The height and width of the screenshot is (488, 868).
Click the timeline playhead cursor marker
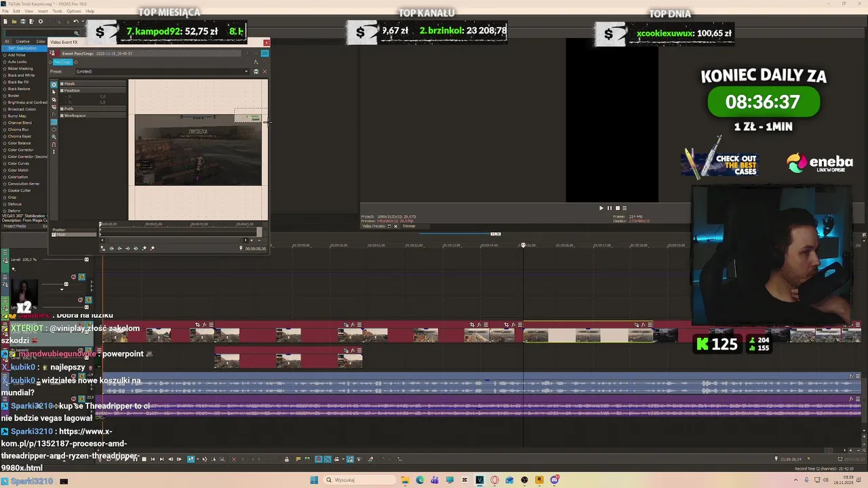(523, 245)
